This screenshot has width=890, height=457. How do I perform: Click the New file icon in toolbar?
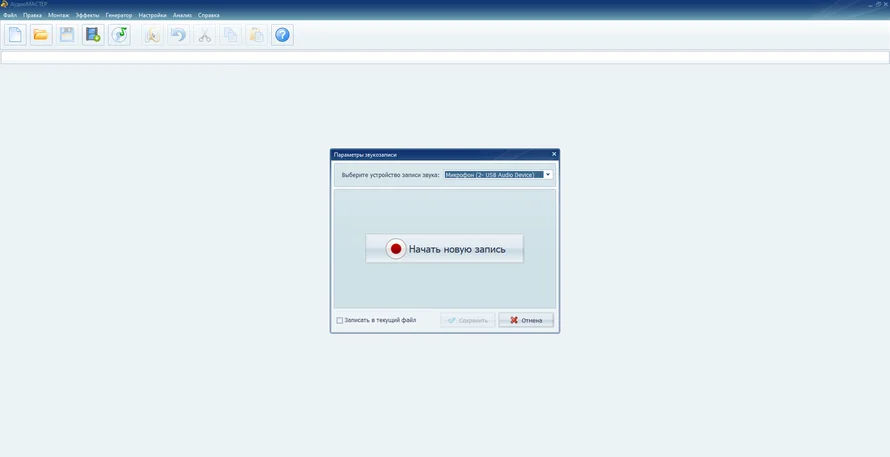pos(15,35)
